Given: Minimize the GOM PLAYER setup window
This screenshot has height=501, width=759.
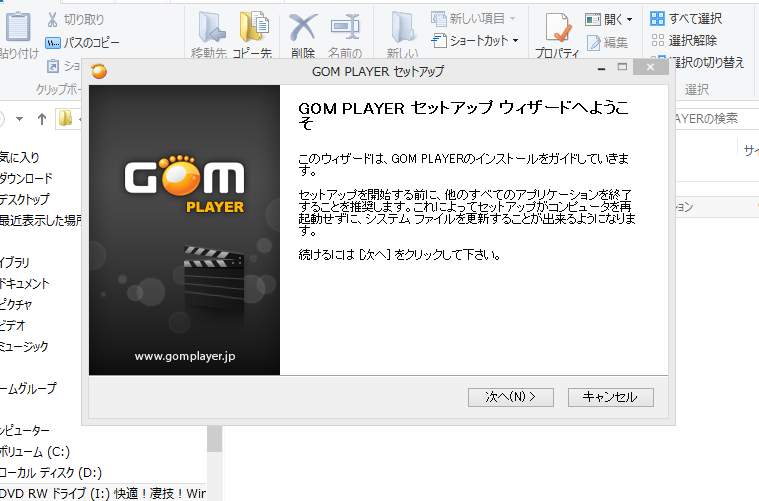Looking at the screenshot, I should point(601,68).
